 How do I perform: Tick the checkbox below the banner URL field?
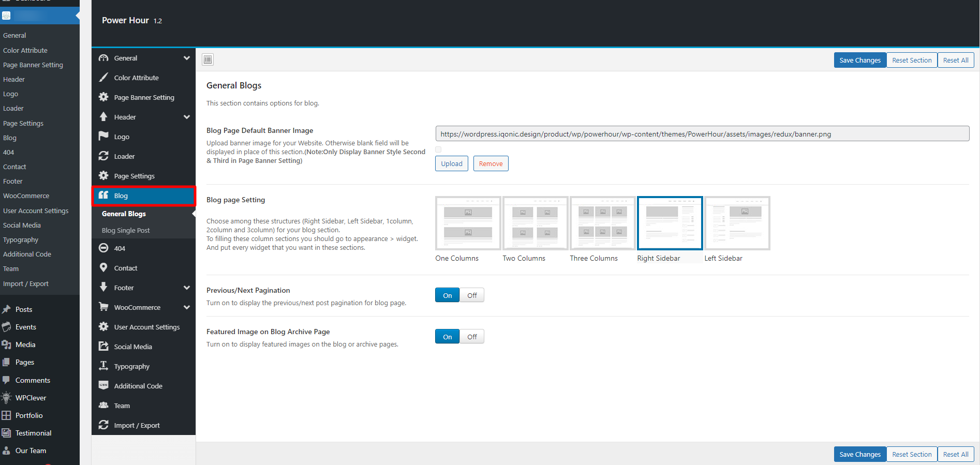pos(438,149)
